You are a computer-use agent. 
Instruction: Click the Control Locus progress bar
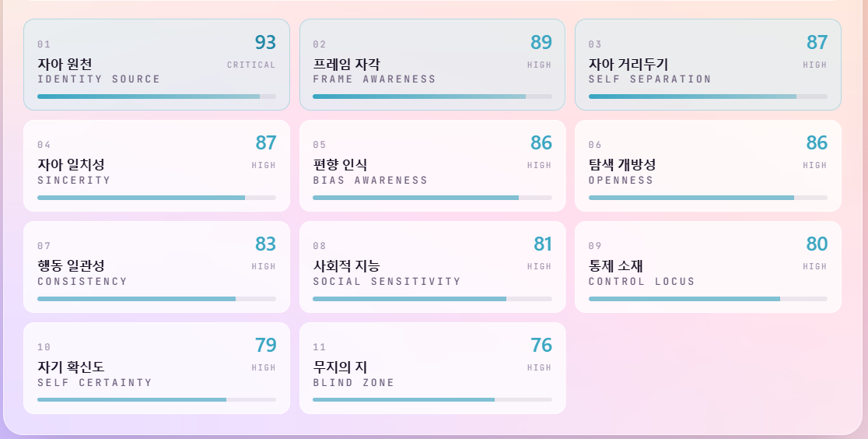708,299
